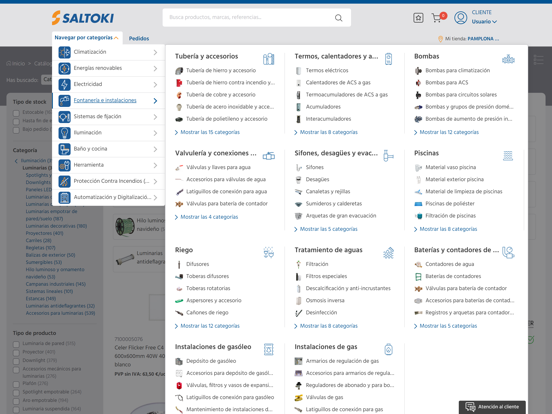Click the store location pin icon
The image size is (552, 414).
(440, 39)
